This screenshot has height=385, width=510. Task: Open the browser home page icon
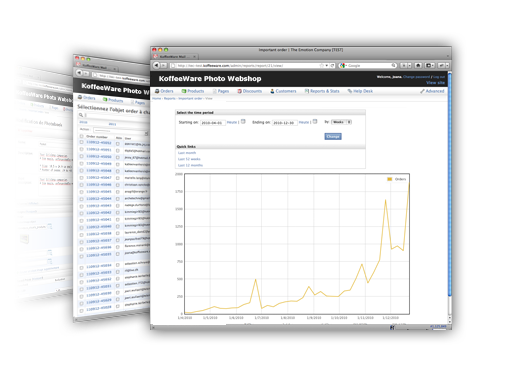pos(418,66)
